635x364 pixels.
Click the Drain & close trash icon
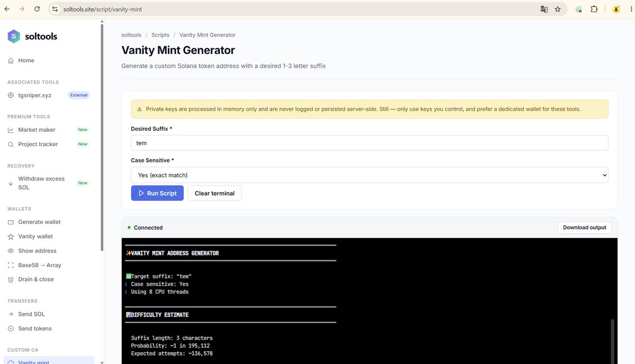(x=11, y=279)
